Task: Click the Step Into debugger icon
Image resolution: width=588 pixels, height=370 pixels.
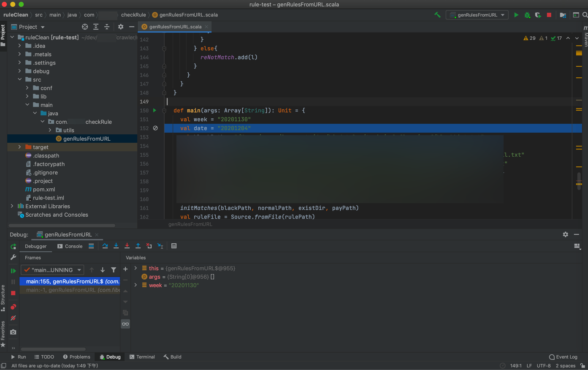Action: tap(116, 246)
